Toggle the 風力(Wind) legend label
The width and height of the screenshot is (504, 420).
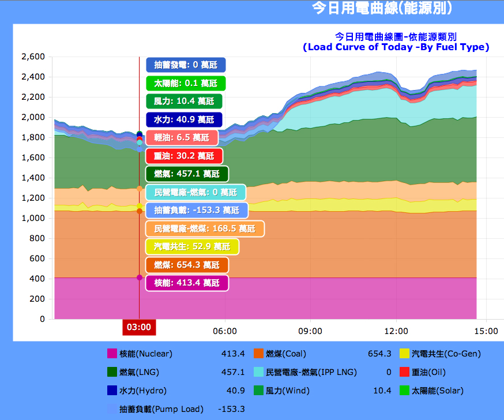point(288,391)
